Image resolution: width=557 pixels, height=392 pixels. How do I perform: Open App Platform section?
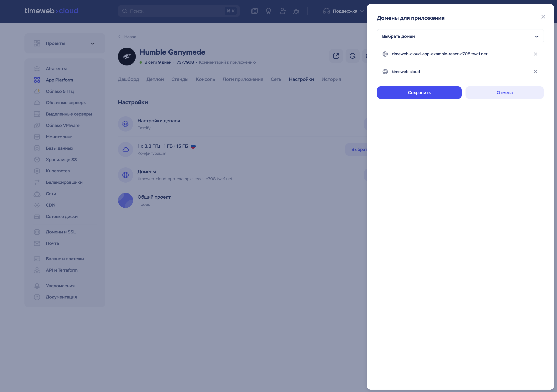coord(59,80)
